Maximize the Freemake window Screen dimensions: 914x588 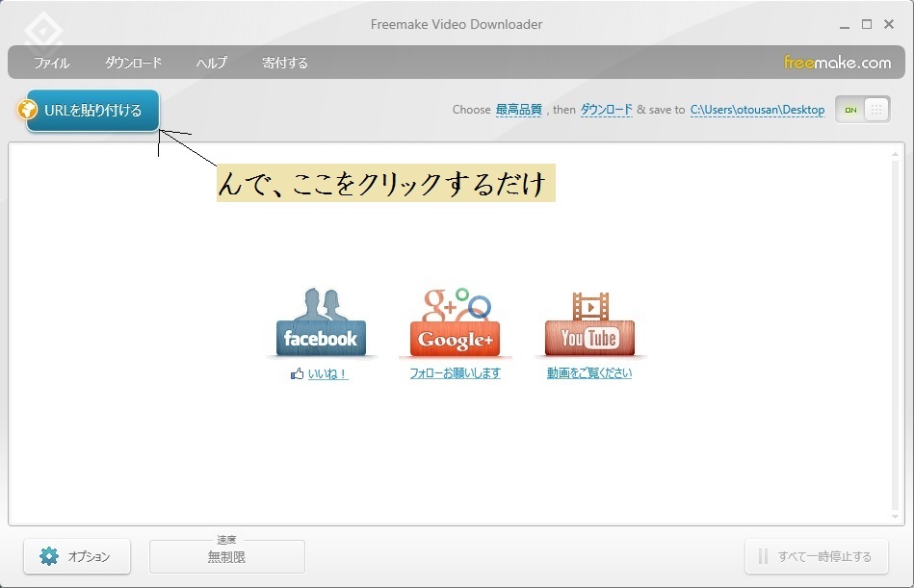pyautogui.click(x=867, y=24)
